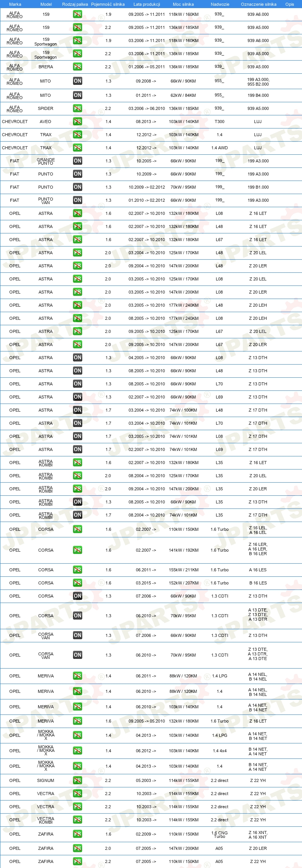Select the BRERA model cell

tap(46, 67)
